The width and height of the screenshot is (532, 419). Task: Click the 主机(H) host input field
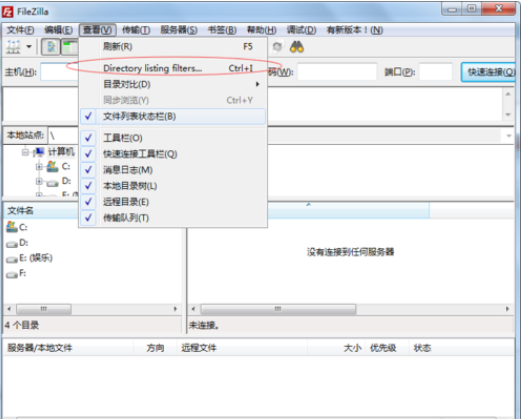click(x=59, y=72)
